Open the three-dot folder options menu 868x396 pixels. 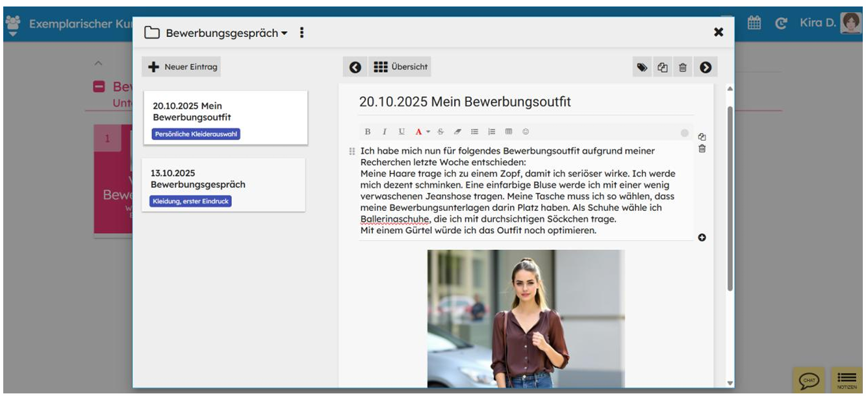(301, 32)
